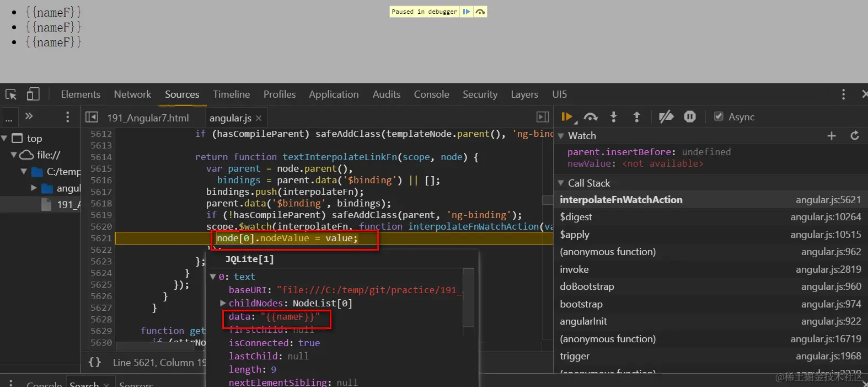Step over next function call button
868x387 pixels.
591,117
